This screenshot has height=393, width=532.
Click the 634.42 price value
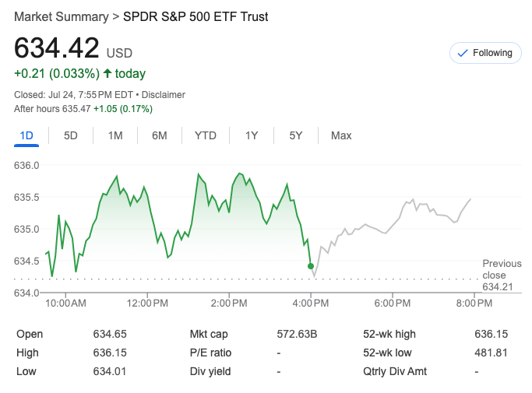[x=57, y=48]
